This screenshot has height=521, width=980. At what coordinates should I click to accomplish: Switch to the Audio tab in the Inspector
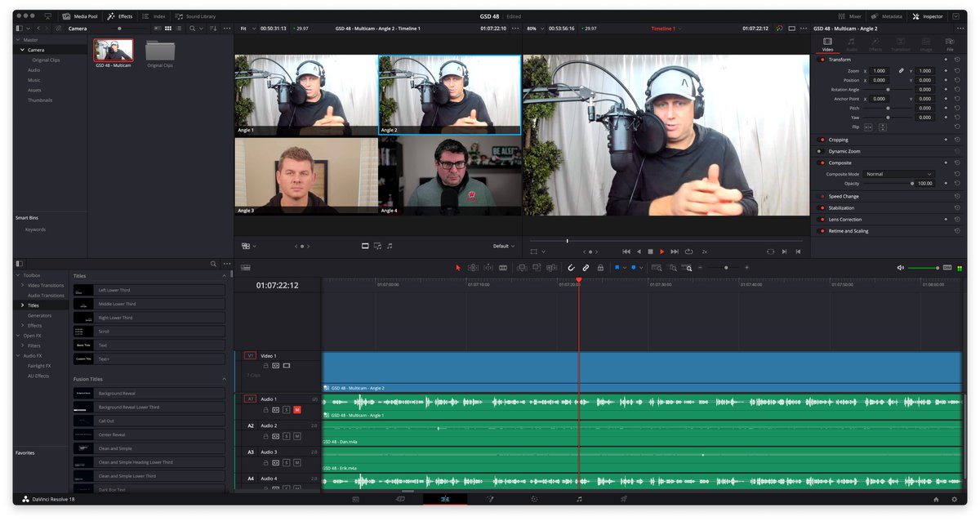pos(851,45)
